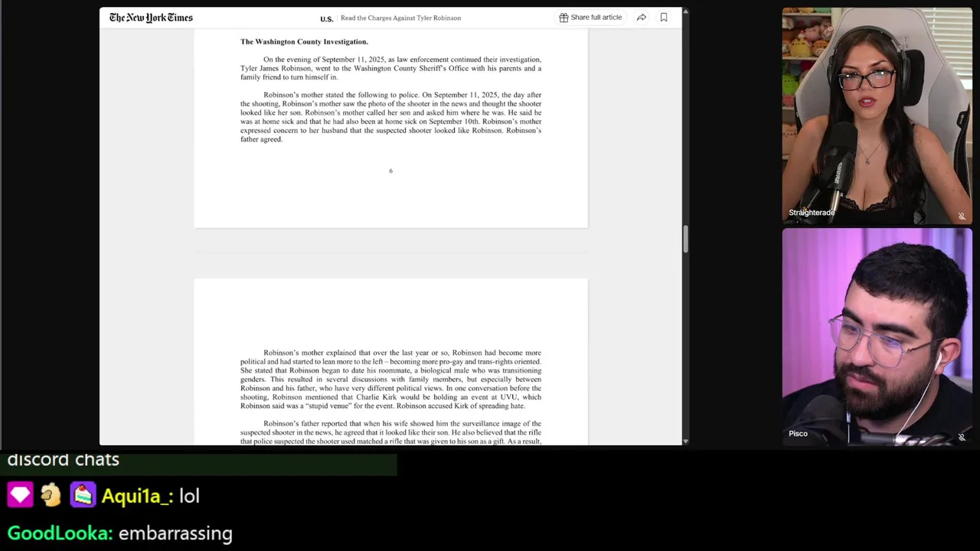
Task: Click the scrollbar up arrow of the article
Action: click(x=685, y=11)
